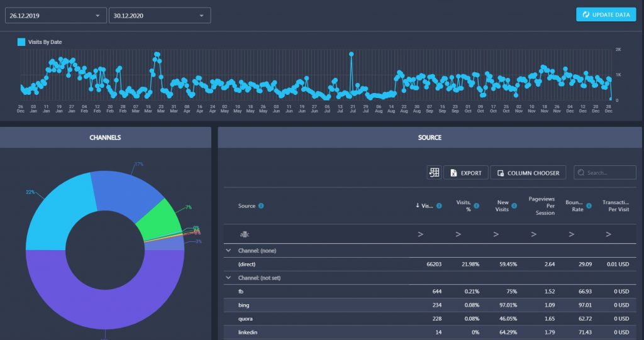The width and height of the screenshot is (644, 340).
Task: Click the 7% green donut segment
Action: 160,220
